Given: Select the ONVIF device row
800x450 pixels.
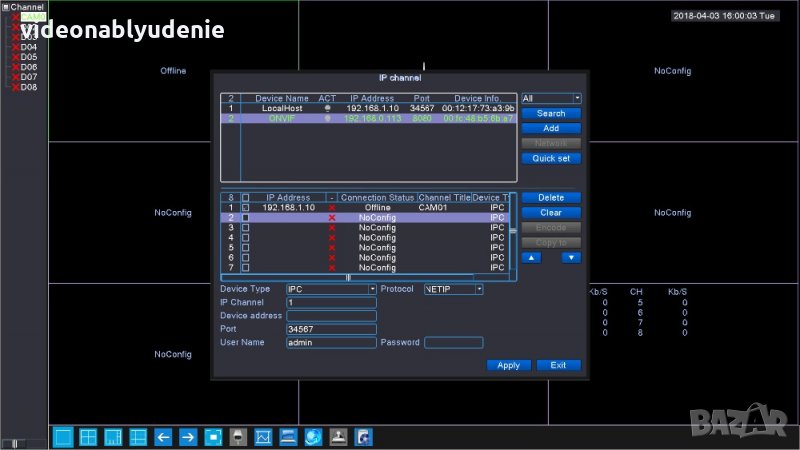Looking at the screenshot, I should (x=368, y=118).
